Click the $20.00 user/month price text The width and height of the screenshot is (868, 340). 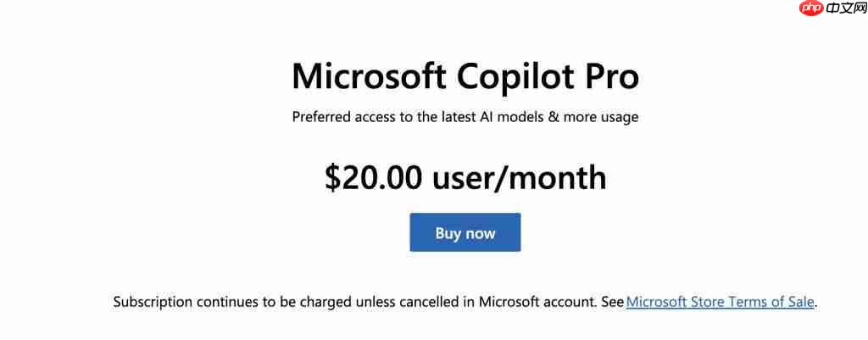pyautogui.click(x=465, y=177)
